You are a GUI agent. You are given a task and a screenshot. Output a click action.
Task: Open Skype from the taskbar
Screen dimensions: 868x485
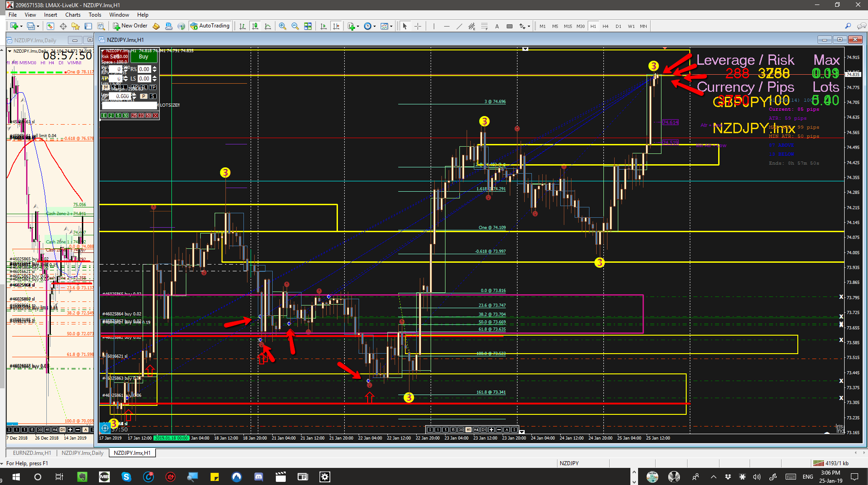tap(126, 477)
